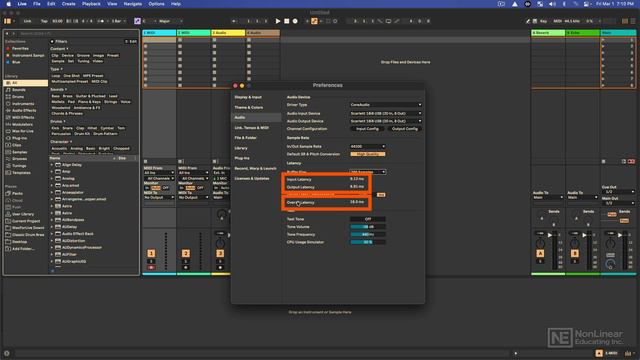Open Sounds category in browser
Screen dimensions: 640x360
coord(19,90)
